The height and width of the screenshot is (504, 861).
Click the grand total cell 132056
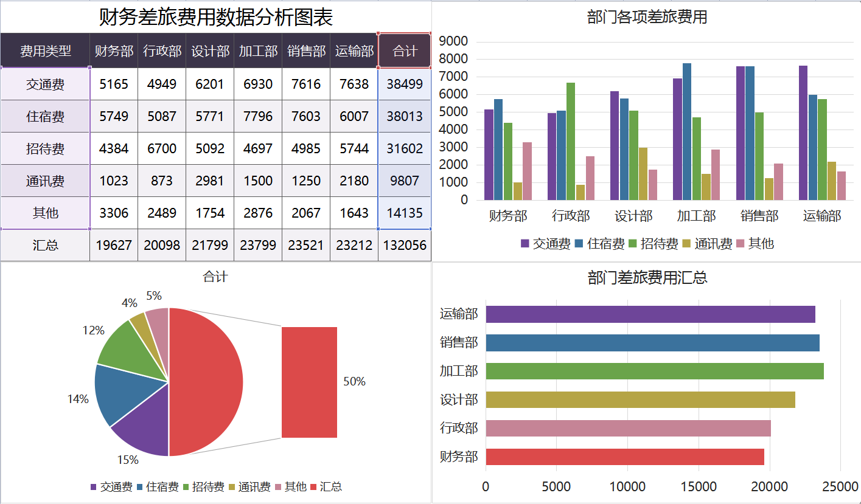[405, 246]
